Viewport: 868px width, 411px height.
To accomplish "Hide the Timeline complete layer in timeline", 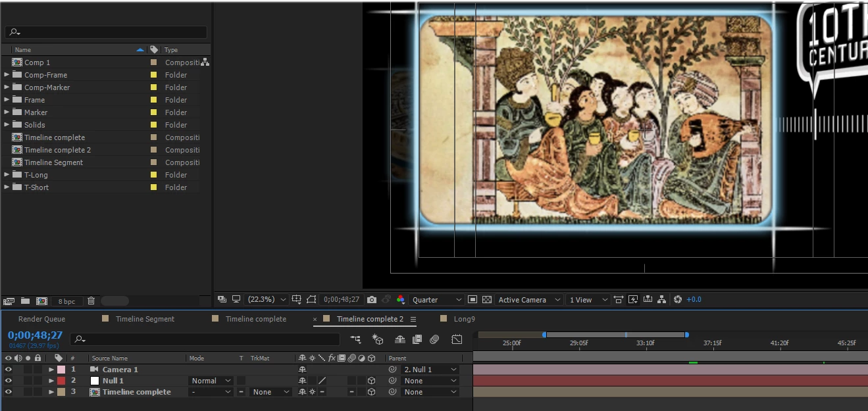I will point(9,392).
